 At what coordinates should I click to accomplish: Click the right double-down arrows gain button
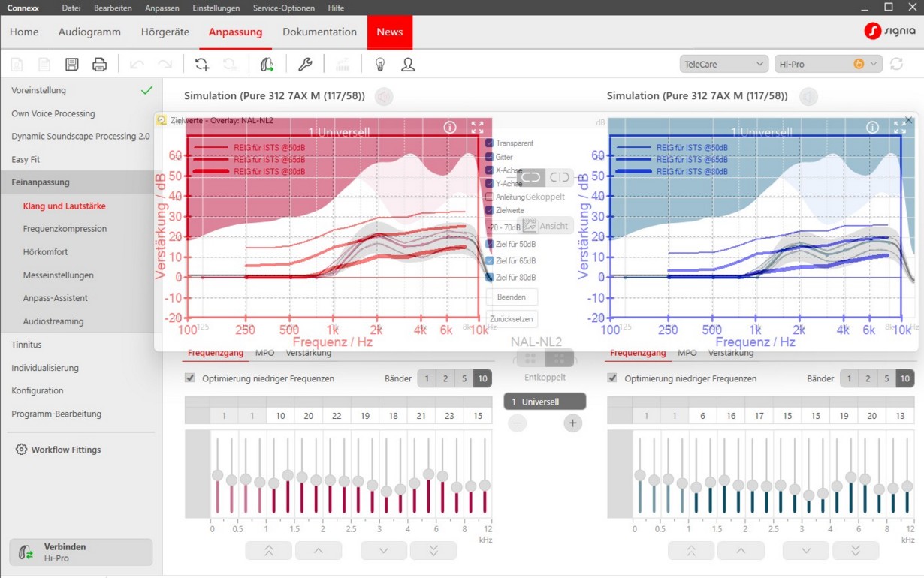tap(856, 551)
